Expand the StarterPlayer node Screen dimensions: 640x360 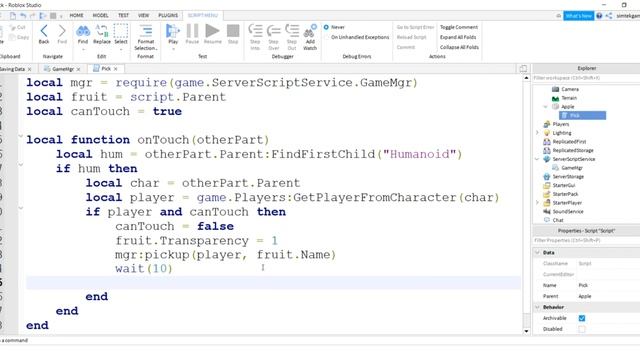click(x=537, y=202)
